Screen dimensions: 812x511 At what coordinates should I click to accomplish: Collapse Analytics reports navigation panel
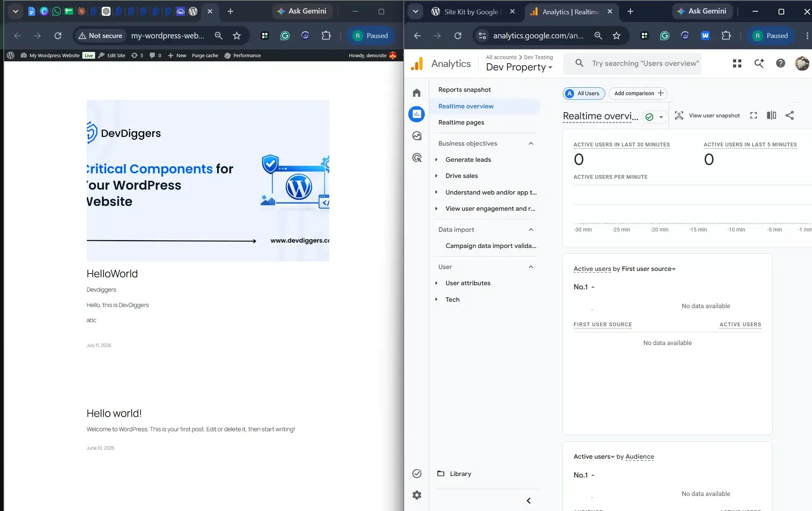[x=529, y=500]
